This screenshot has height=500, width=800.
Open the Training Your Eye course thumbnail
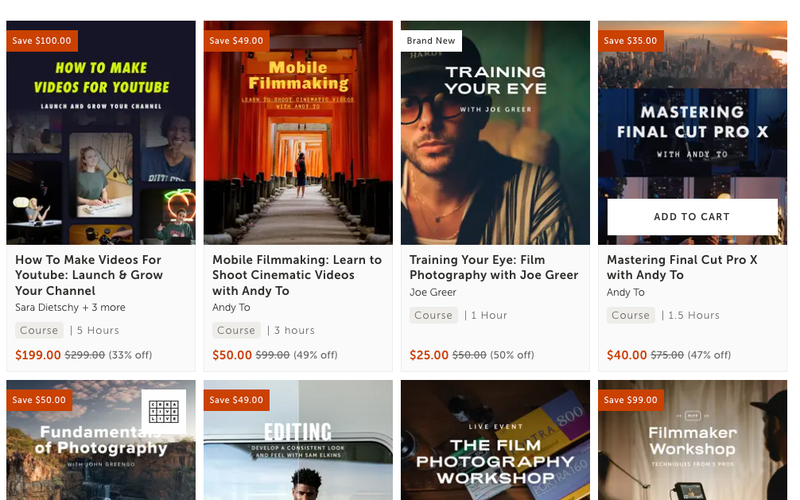click(495, 133)
